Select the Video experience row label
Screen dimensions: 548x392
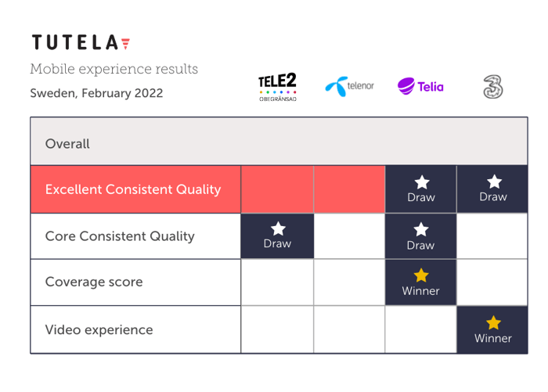135,330
